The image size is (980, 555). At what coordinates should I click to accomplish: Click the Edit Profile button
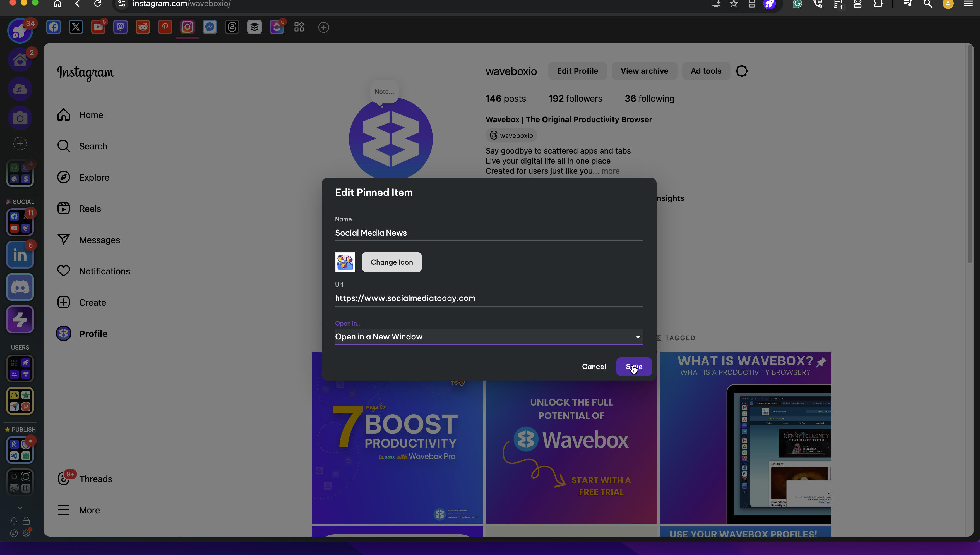(x=577, y=71)
